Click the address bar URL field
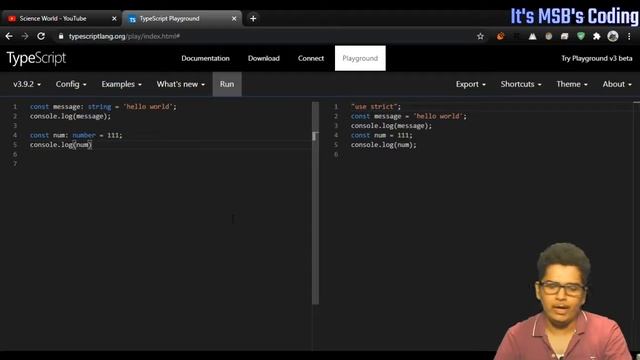 (265, 36)
